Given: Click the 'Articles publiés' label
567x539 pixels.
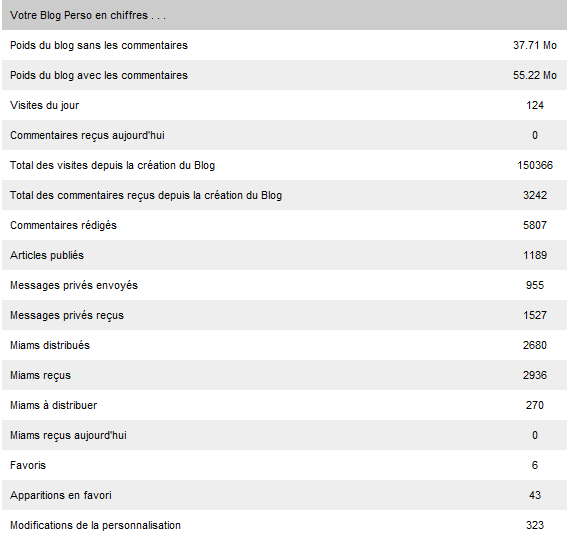Looking at the screenshot, I should pos(47,255).
